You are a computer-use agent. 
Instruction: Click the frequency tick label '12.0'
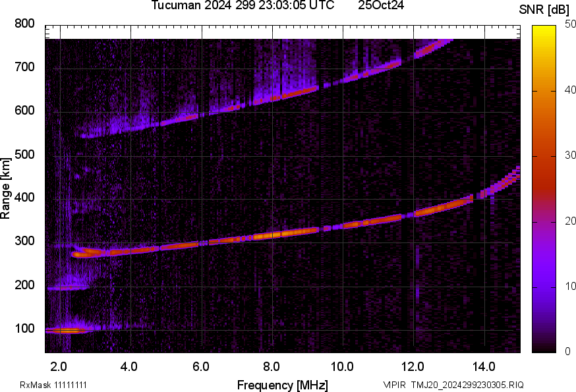413,367
